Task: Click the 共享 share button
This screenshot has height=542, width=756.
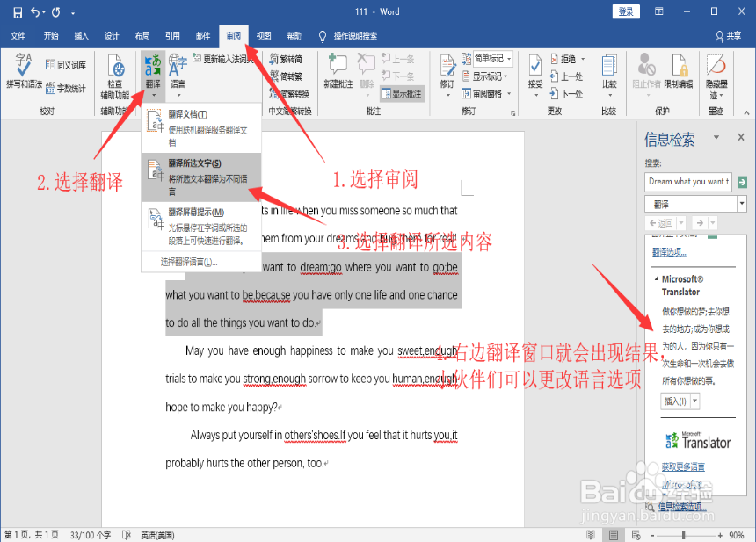Action: tap(728, 36)
